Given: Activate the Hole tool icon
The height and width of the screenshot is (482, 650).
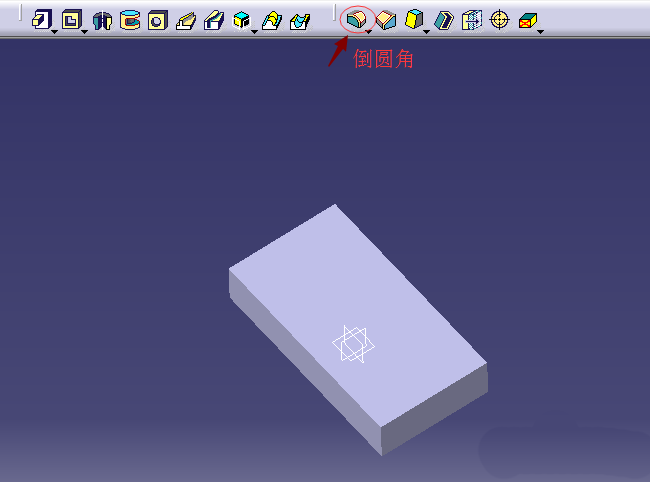Looking at the screenshot, I should pyautogui.click(x=158, y=20).
